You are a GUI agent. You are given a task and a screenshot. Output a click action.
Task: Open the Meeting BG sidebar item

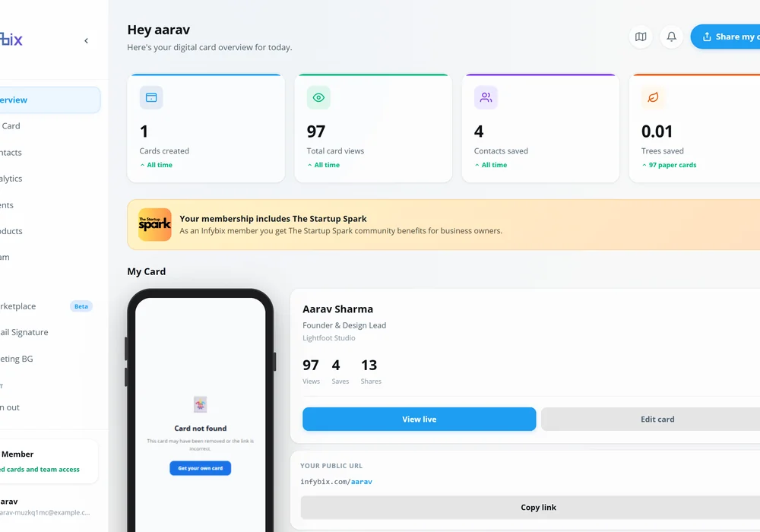[x=50, y=359]
